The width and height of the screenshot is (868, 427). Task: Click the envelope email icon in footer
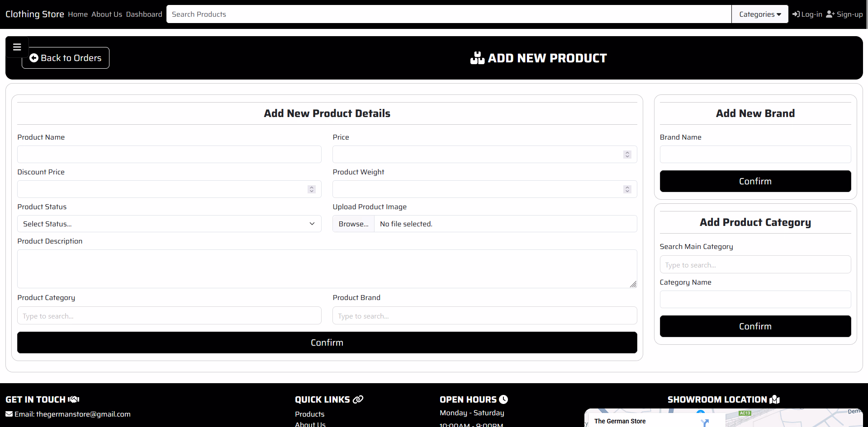[9, 414]
